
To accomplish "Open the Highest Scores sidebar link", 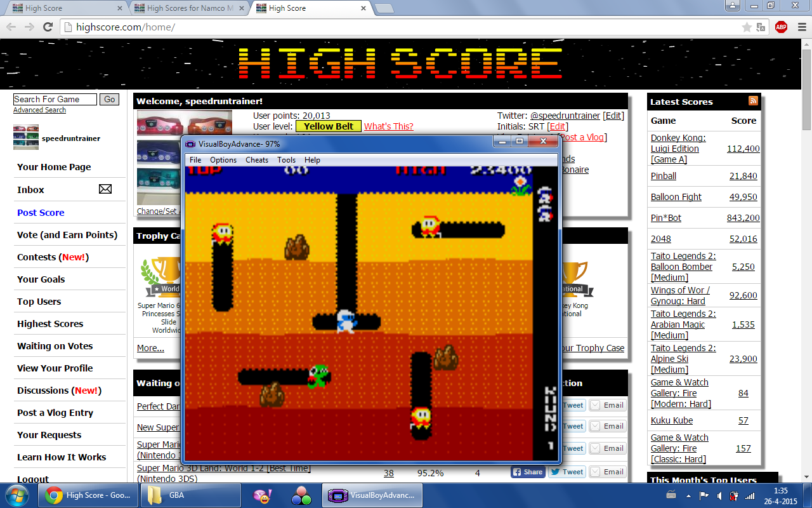I will [x=50, y=324].
